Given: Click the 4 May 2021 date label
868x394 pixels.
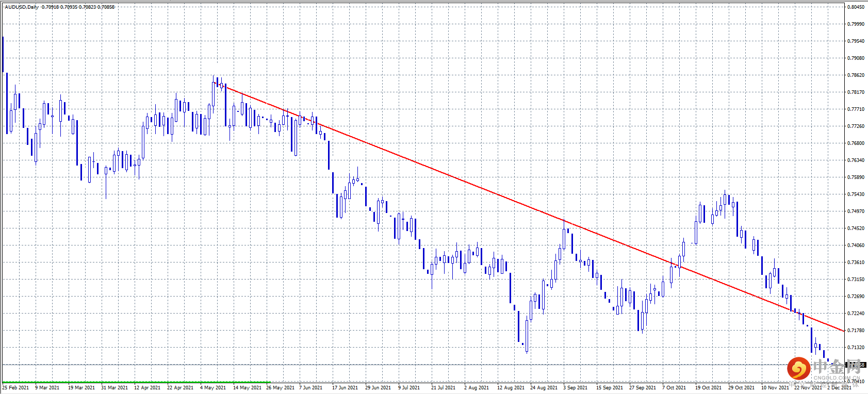Looking at the screenshot, I should pyautogui.click(x=213, y=387).
